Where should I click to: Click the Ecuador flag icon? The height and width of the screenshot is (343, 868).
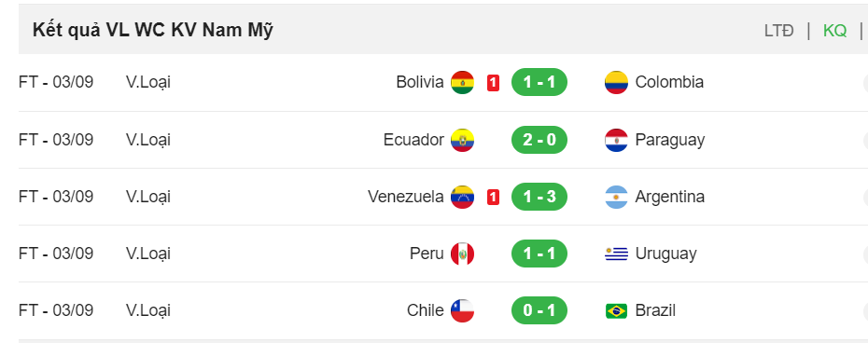click(x=462, y=140)
